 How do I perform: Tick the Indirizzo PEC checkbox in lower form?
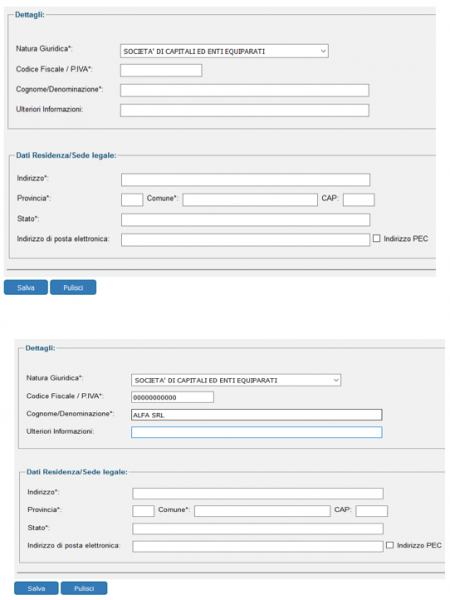coord(390,545)
